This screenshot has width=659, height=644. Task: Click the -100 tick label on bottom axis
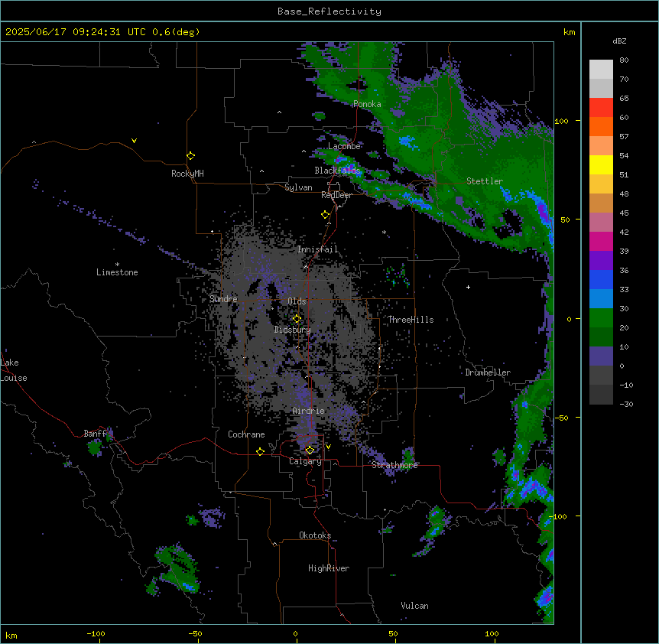(96, 633)
